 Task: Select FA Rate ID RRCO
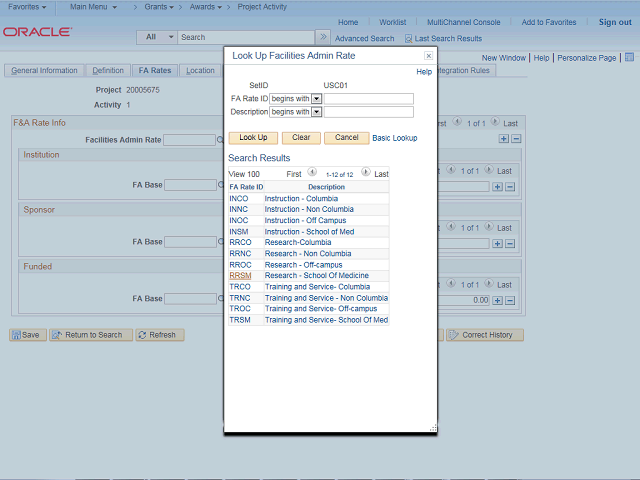240,242
